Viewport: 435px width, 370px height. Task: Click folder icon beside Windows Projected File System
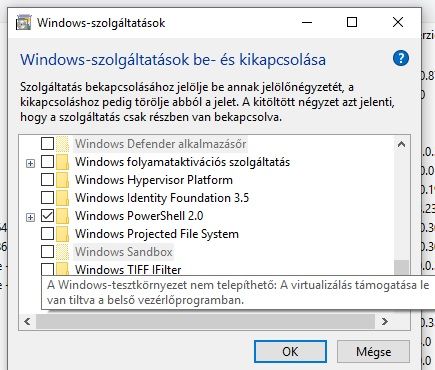click(62, 234)
